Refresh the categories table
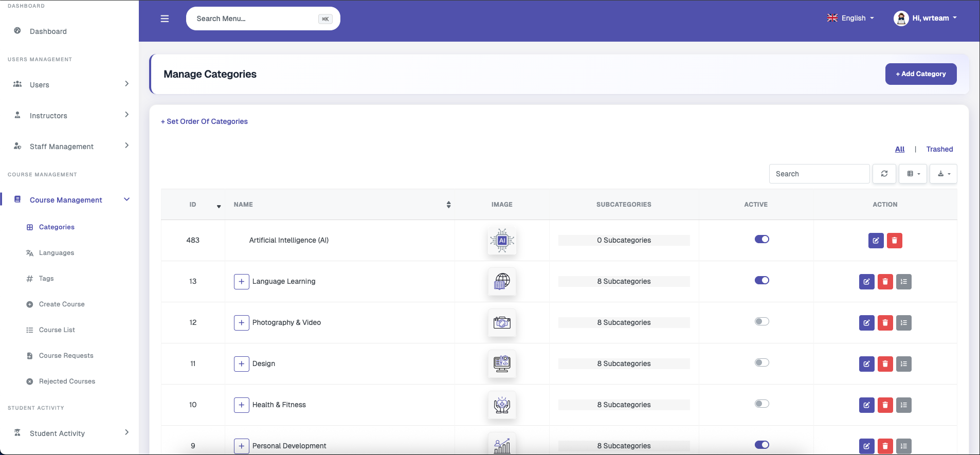The height and width of the screenshot is (455, 980). click(884, 174)
